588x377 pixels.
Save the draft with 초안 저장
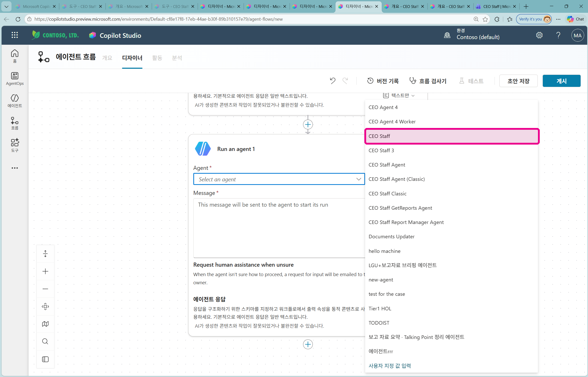pos(518,81)
